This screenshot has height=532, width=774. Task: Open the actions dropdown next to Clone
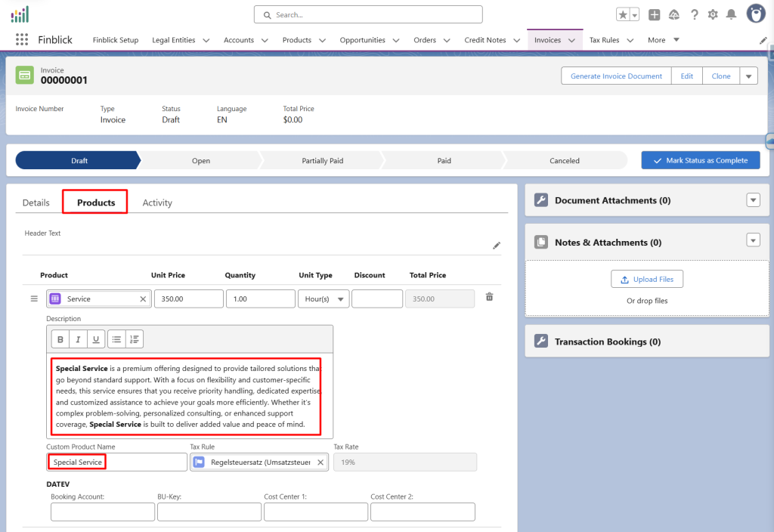click(748, 76)
